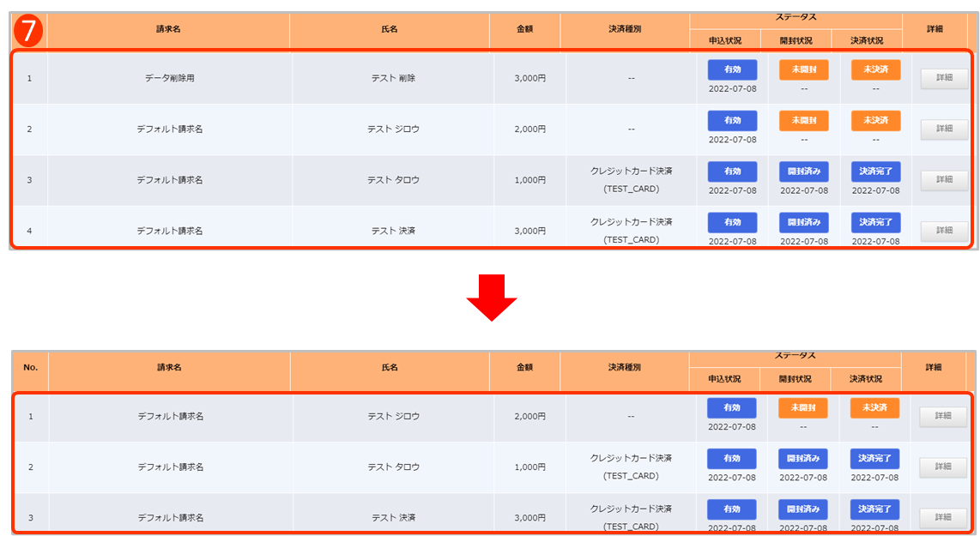The height and width of the screenshot is (536, 980).
Task: Open 詳細 for テスト 決済 in top table
Action: click(944, 231)
